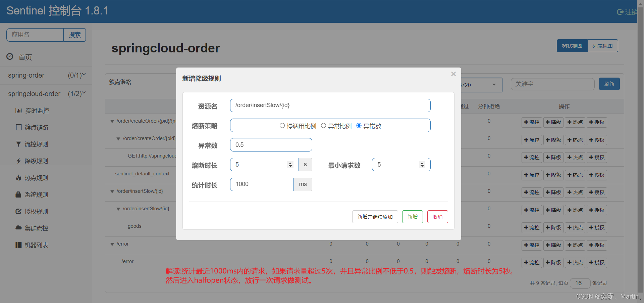Click the filter icon for 流控规则
Screen dimensions: 644x303
tap(19, 144)
